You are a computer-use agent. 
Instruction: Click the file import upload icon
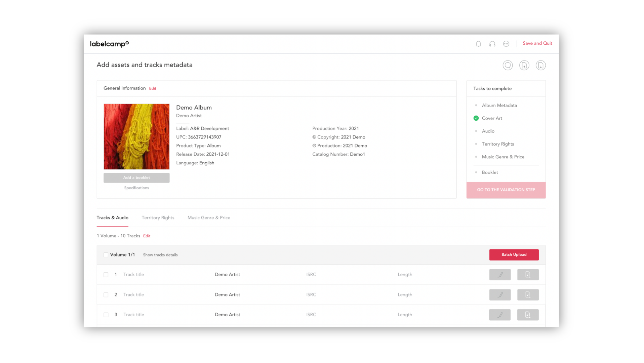point(524,65)
